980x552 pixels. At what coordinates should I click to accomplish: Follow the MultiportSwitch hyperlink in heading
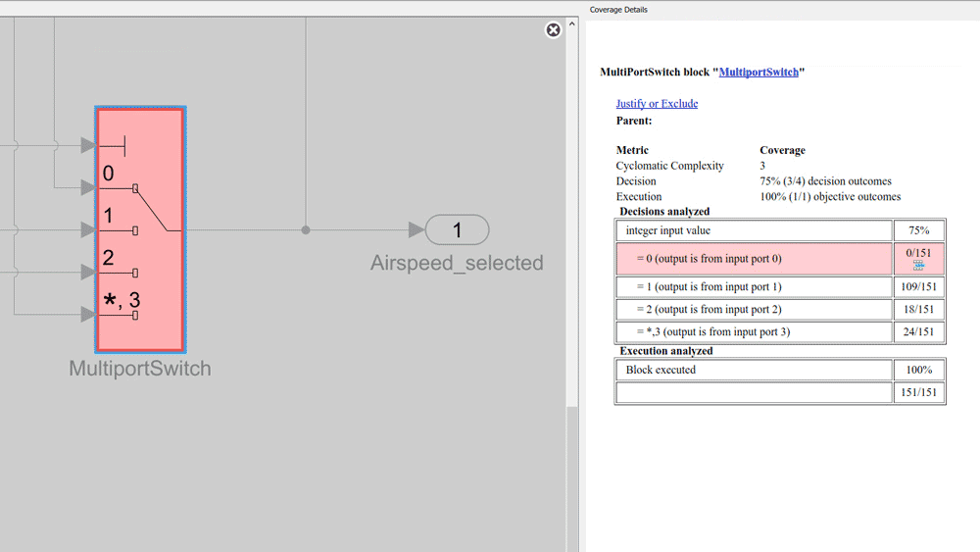[x=759, y=73]
